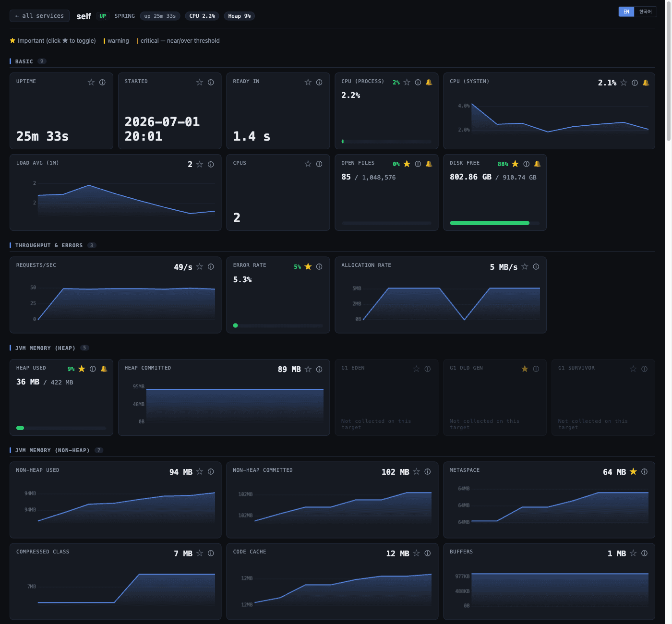This screenshot has height=624, width=672.
Task: Click the 1.4 s Ready In value
Action: pos(252,136)
